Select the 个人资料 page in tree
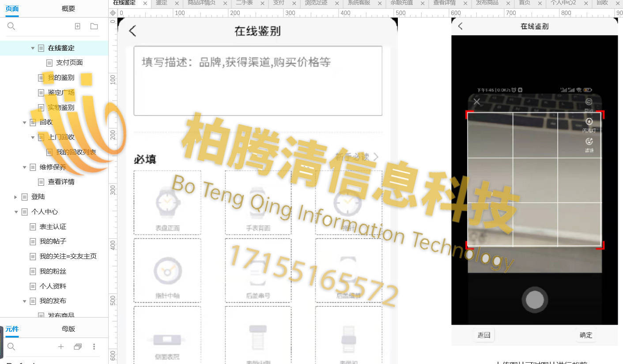 (53, 286)
